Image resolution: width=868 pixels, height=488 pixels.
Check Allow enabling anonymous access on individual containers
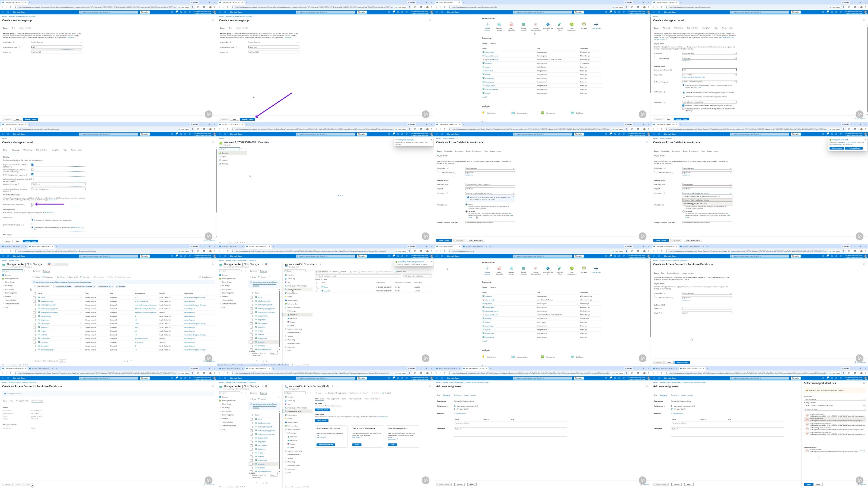(x=32, y=170)
